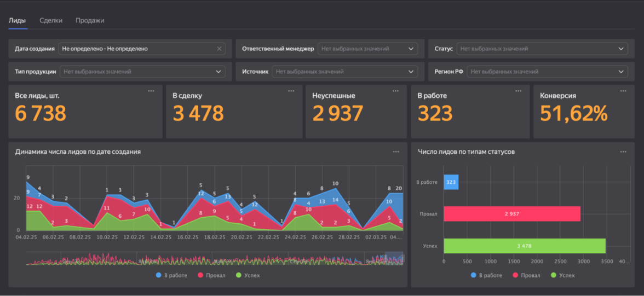Viewport: 644px width, 296px height.
Task: Open the three-dot menu on Неуспешные card
Action: pyautogui.click(x=396, y=91)
